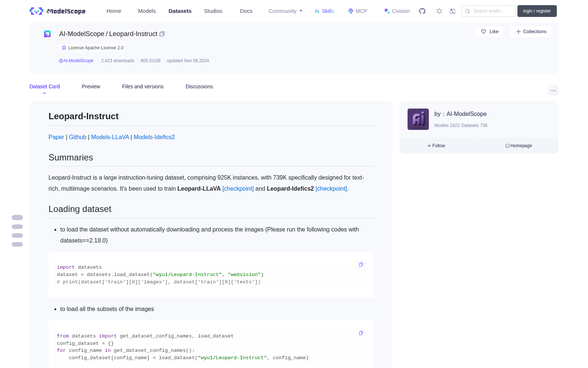
Task: Focus the Search anything input field
Action: point(488,11)
